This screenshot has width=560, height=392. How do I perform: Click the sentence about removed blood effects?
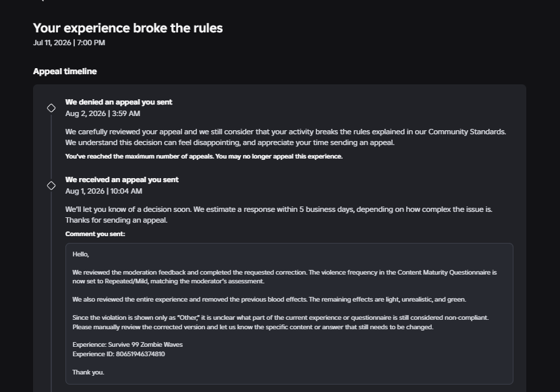269,300
